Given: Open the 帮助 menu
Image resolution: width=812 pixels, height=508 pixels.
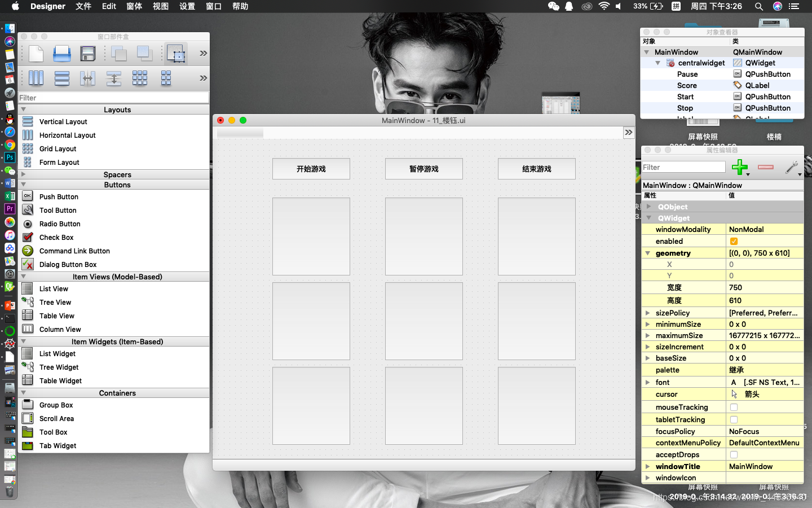Looking at the screenshot, I should coord(240,6).
